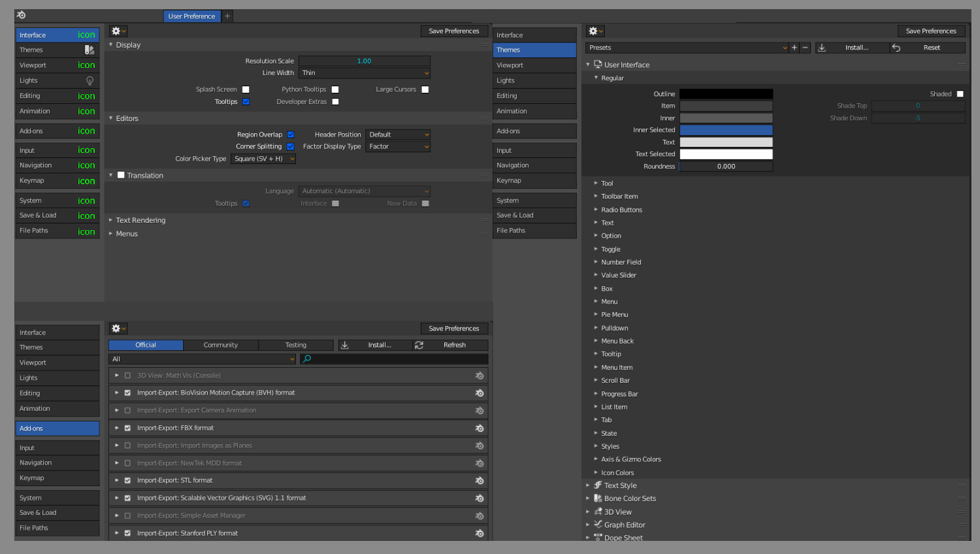The image size is (980, 554).
Task: Enable the Splash Screen checkbox
Action: 246,90
